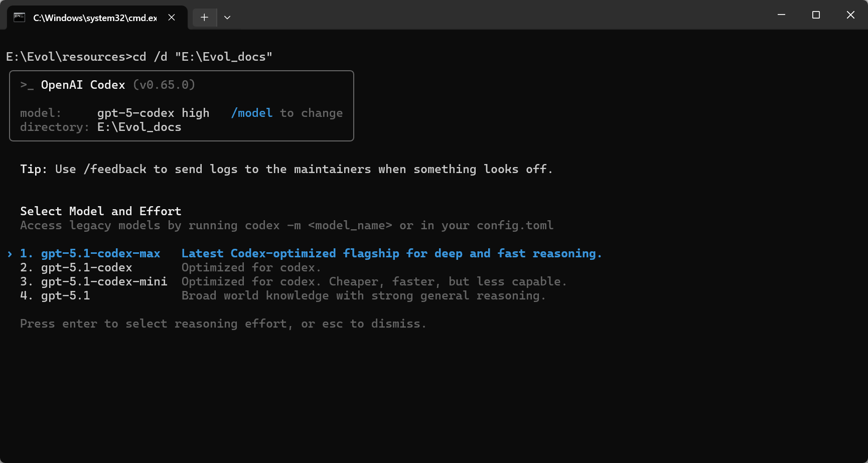The width and height of the screenshot is (868, 463).
Task: Pick the gpt-5.1-codex-mini model option
Action: (104, 282)
